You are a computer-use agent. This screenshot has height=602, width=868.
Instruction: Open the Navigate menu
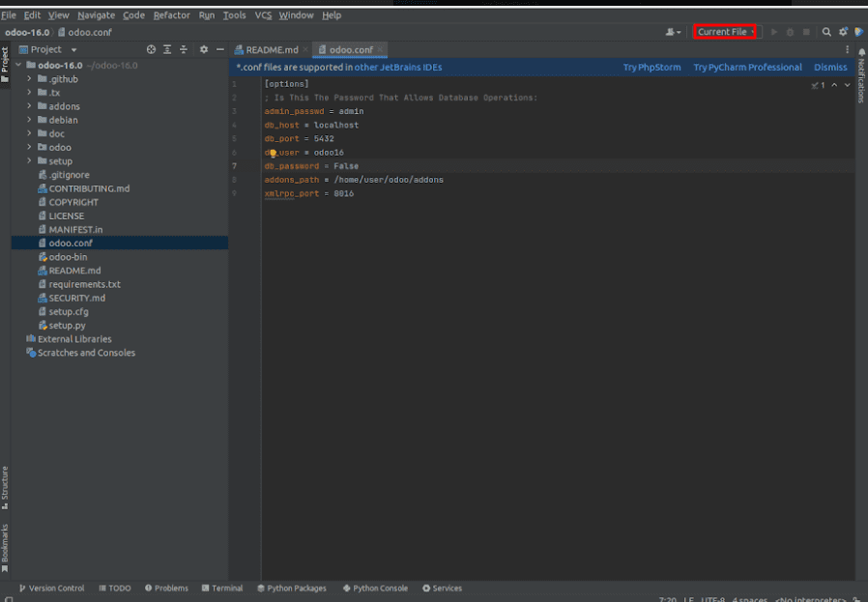coord(97,15)
